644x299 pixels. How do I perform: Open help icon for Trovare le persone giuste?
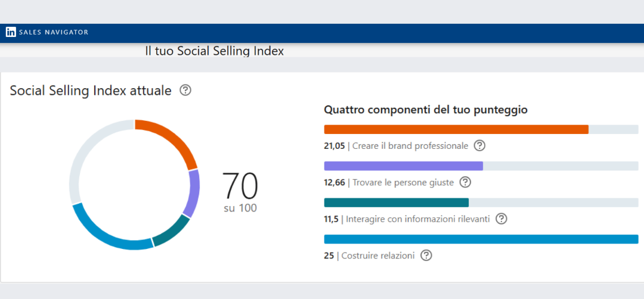(x=465, y=182)
